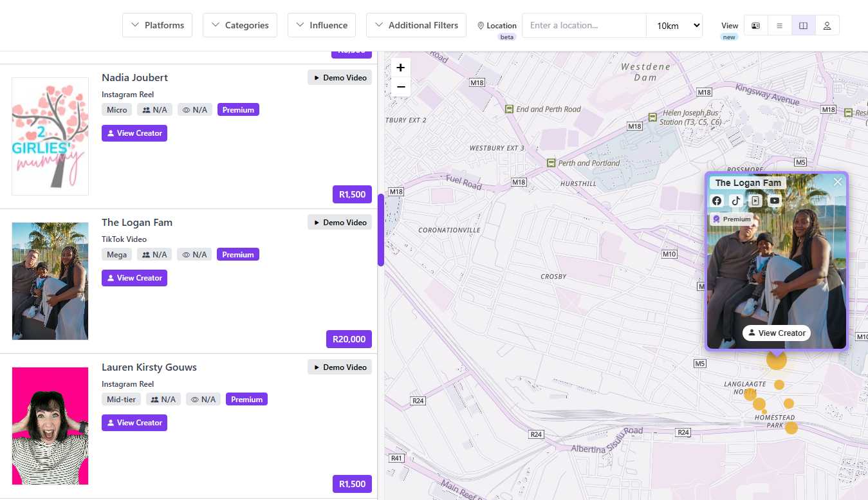The image size is (868, 500).
Task: Open the Additional Filters panel
Action: pos(416,25)
